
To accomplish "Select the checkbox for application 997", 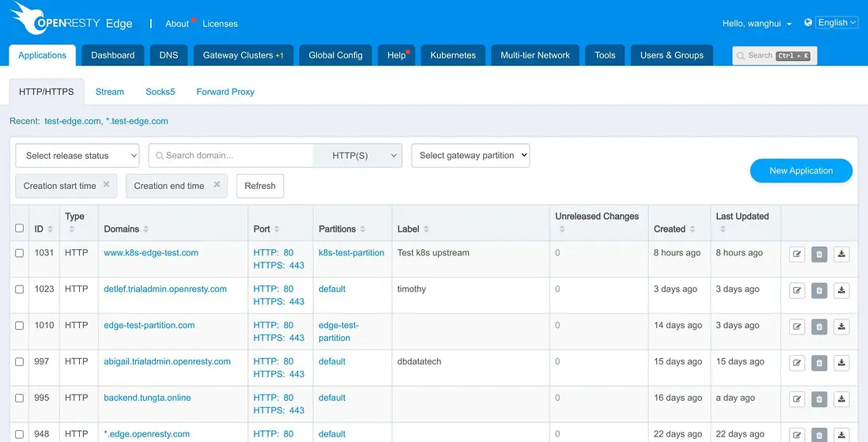I will 20,362.
